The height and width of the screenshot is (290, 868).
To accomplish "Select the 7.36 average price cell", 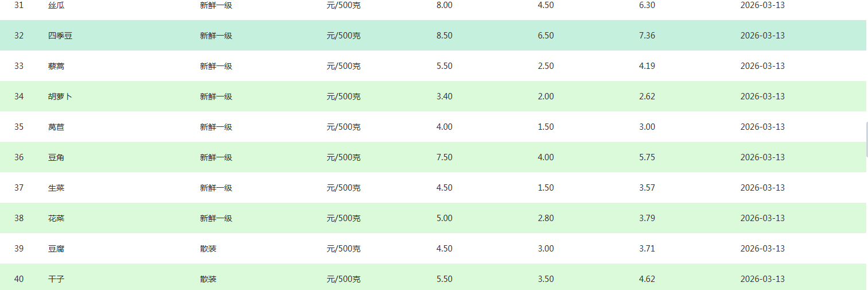I will coord(647,36).
